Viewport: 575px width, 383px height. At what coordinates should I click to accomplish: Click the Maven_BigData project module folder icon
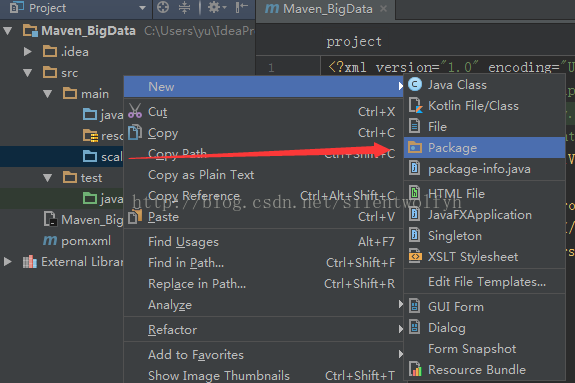tap(30, 30)
